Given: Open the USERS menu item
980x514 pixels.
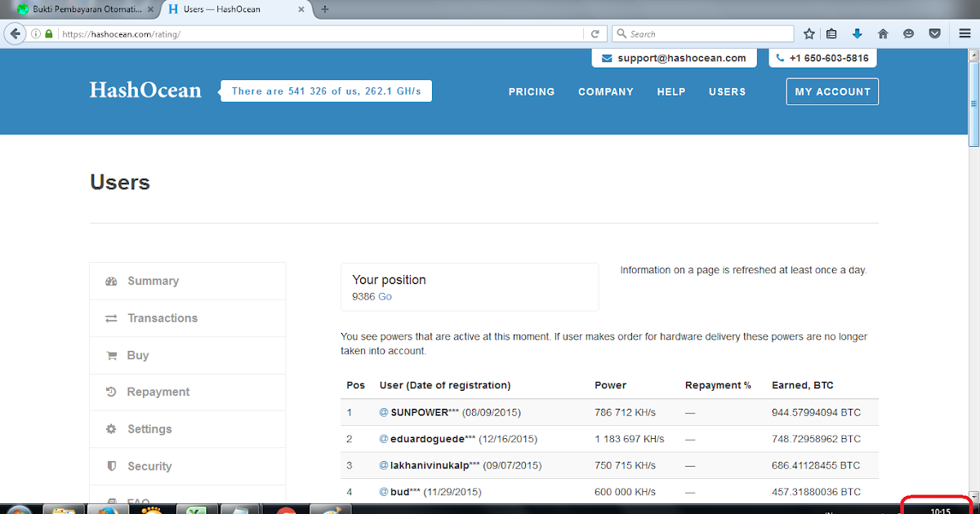Looking at the screenshot, I should point(727,91).
